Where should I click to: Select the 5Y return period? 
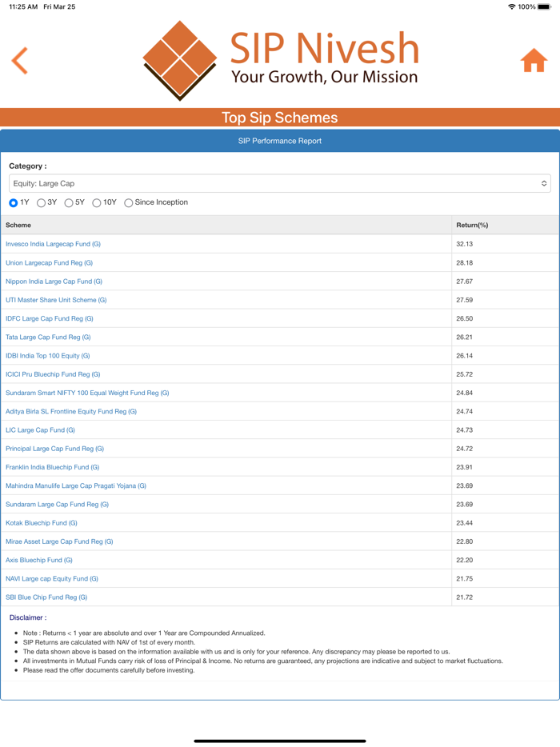[x=69, y=203]
